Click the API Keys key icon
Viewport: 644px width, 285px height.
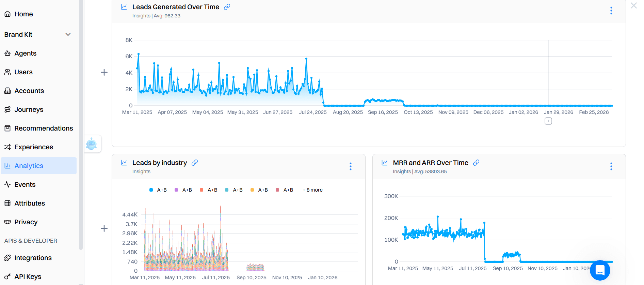pyautogui.click(x=7, y=276)
